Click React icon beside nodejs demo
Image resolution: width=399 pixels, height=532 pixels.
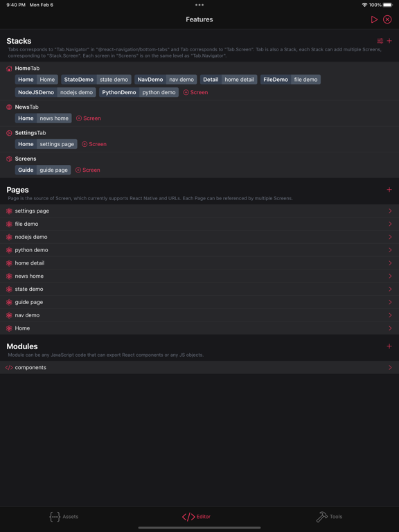(x=9, y=237)
